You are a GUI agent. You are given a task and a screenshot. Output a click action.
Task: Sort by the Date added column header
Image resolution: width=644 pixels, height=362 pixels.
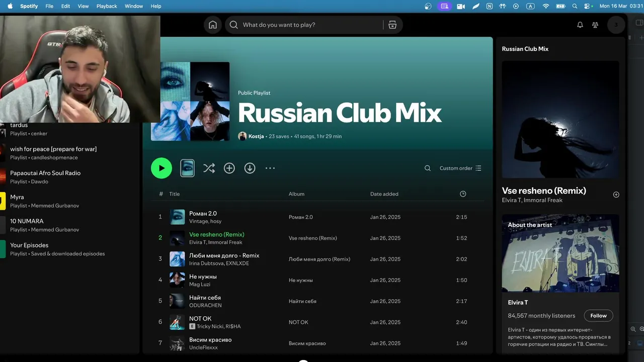click(x=384, y=194)
